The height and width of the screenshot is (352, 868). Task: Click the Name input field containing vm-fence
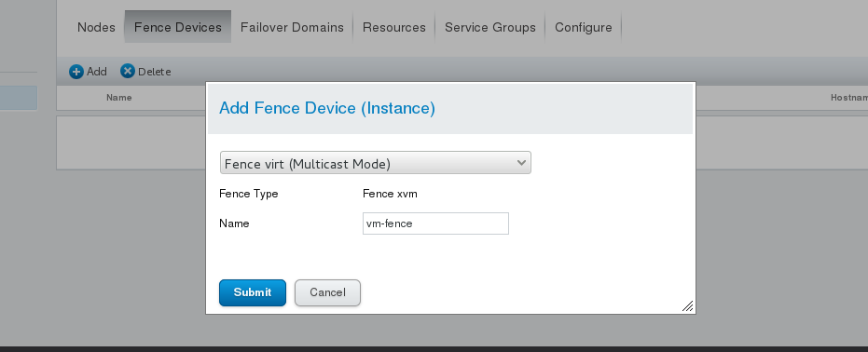pos(435,223)
